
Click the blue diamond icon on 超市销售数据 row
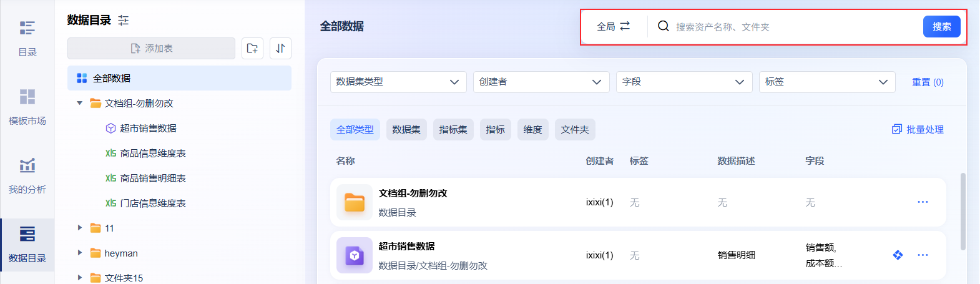point(898,255)
